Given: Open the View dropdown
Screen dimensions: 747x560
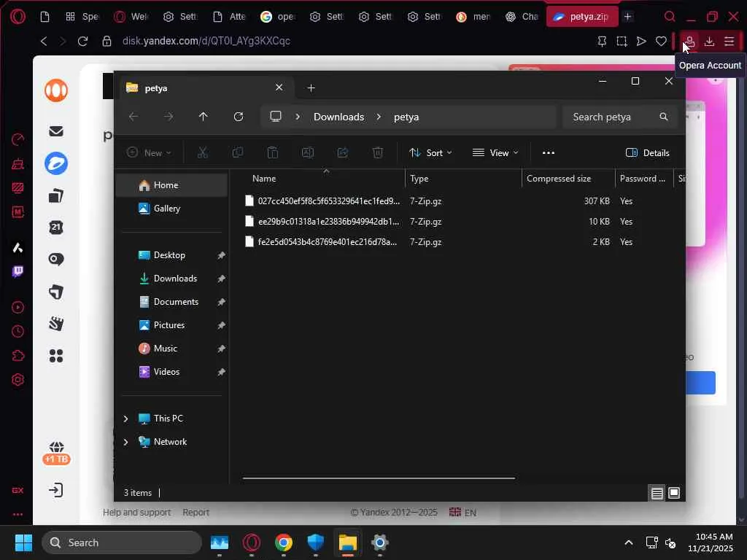Looking at the screenshot, I should pos(495,153).
